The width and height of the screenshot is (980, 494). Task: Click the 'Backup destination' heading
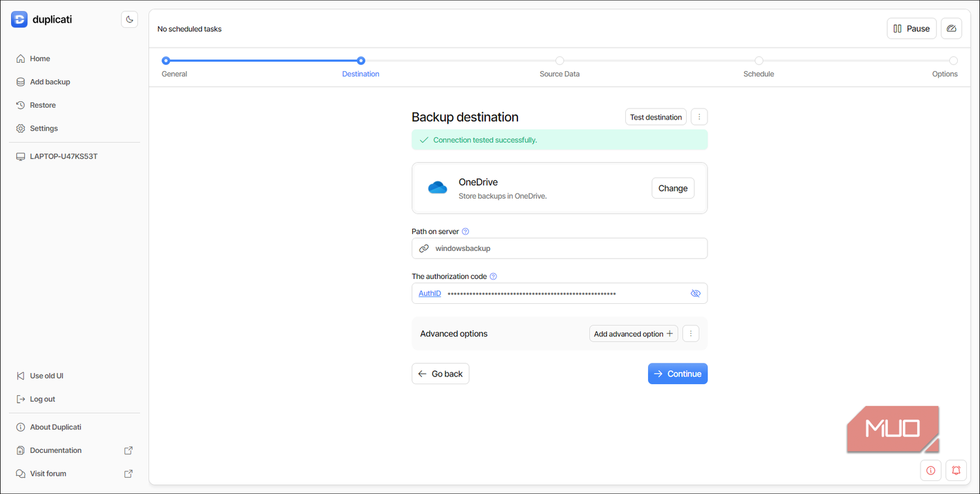[x=465, y=117]
